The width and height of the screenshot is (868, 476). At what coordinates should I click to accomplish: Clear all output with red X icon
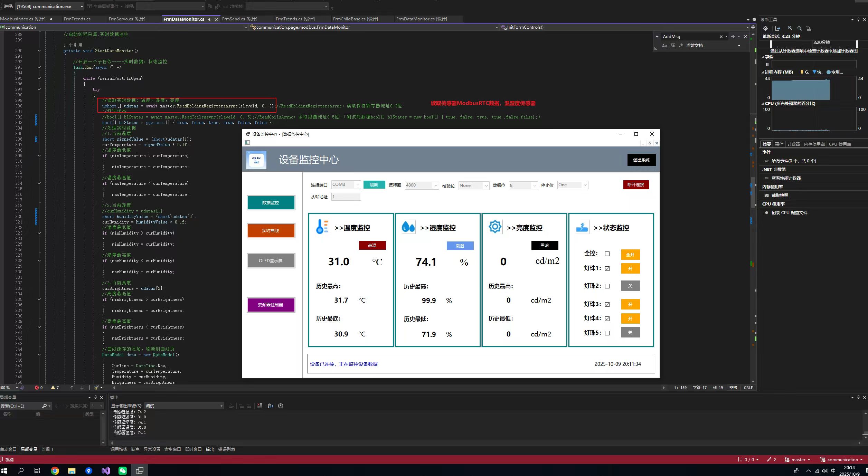click(260, 406)
